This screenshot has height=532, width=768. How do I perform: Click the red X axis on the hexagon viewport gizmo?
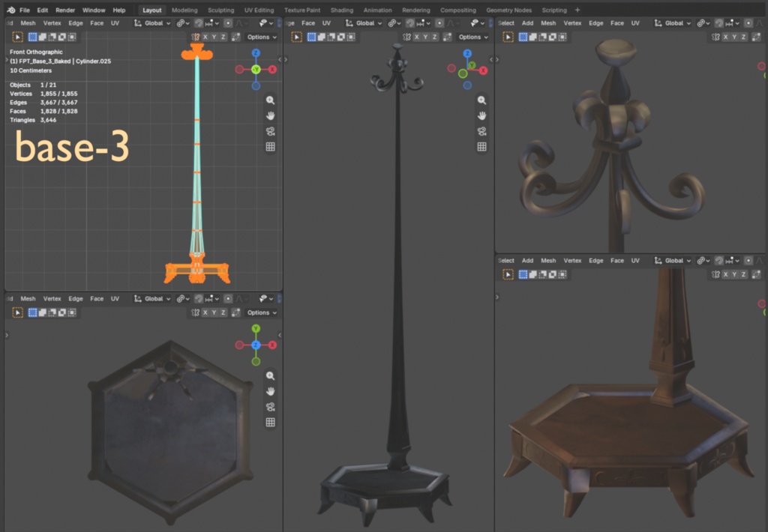pos(272,345)
